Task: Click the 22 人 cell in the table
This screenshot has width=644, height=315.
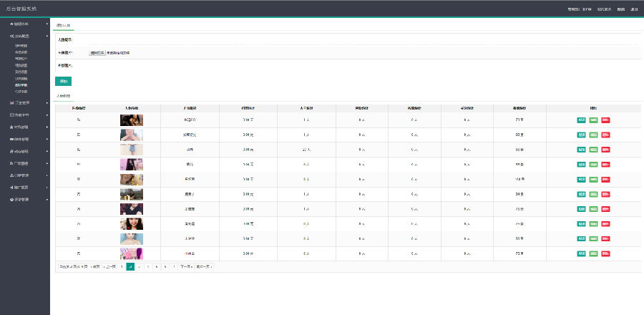Action: pos(306,150)
